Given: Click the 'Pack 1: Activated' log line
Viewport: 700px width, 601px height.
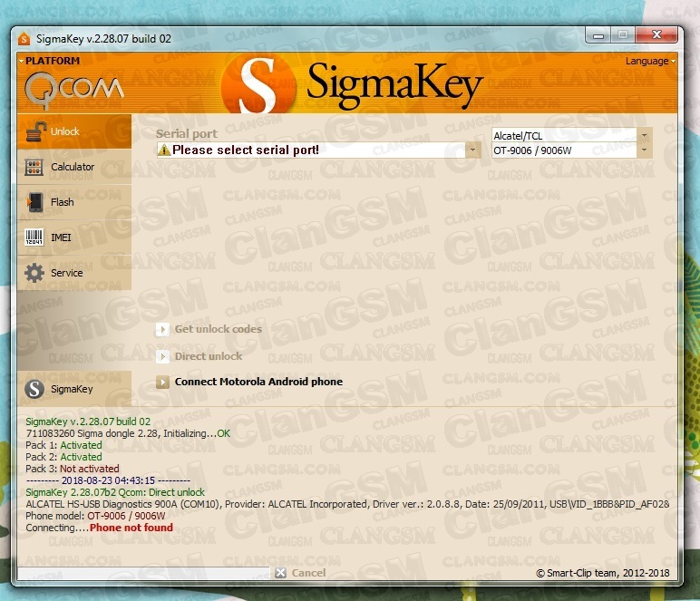Looking at the screenshot, I should pyautogui.click(x=63, y=445).
